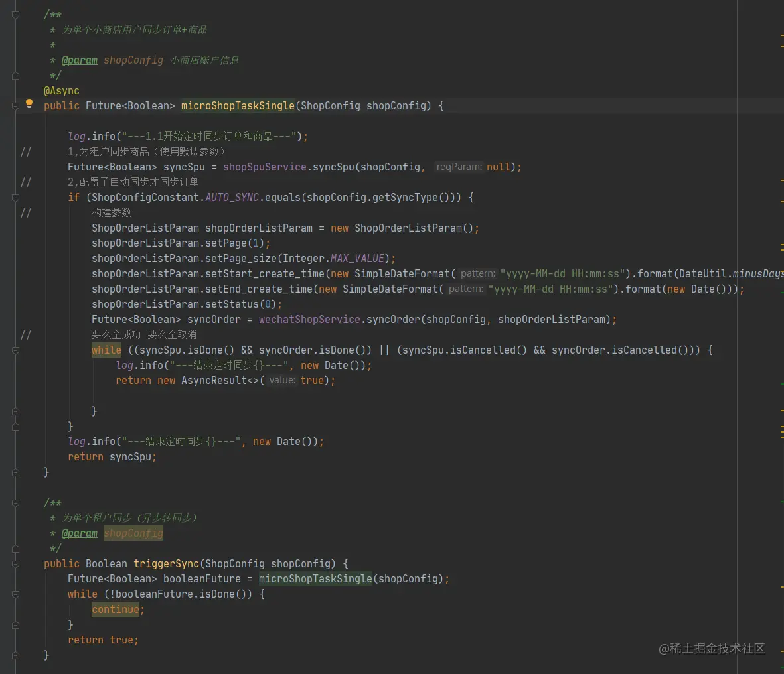Click Future<Boolean> return type of microShopTaskSingle
The height and width of the screenshot is (674, 784).
pyautogui.click(x=130, y=106)
